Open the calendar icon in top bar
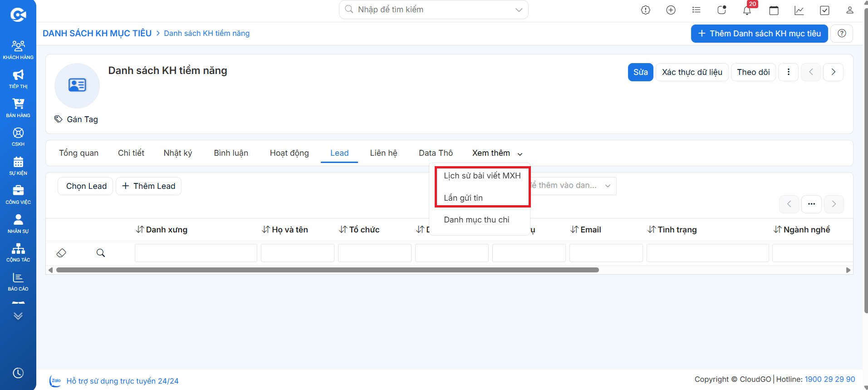 pos(774,10)
